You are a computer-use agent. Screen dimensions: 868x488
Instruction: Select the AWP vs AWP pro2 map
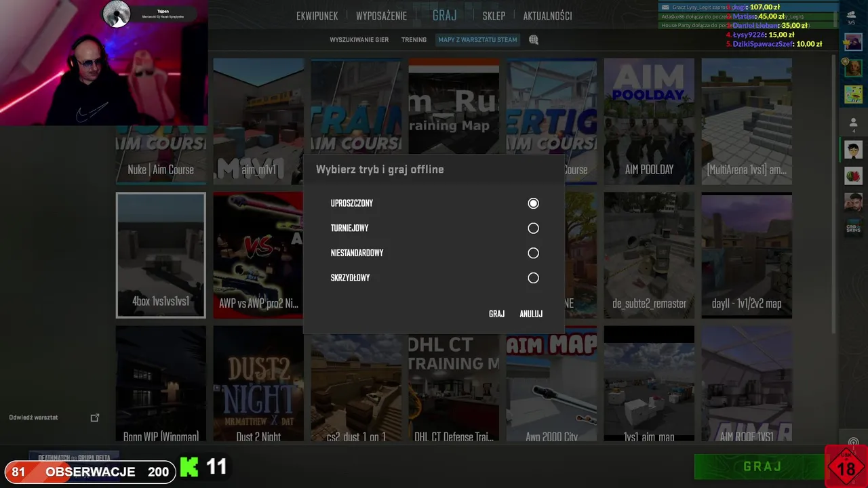[258, 256]
